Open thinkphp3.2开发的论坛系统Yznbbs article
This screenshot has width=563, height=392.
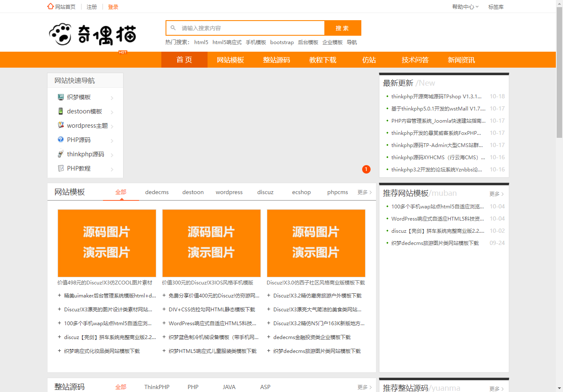point(437,169)
